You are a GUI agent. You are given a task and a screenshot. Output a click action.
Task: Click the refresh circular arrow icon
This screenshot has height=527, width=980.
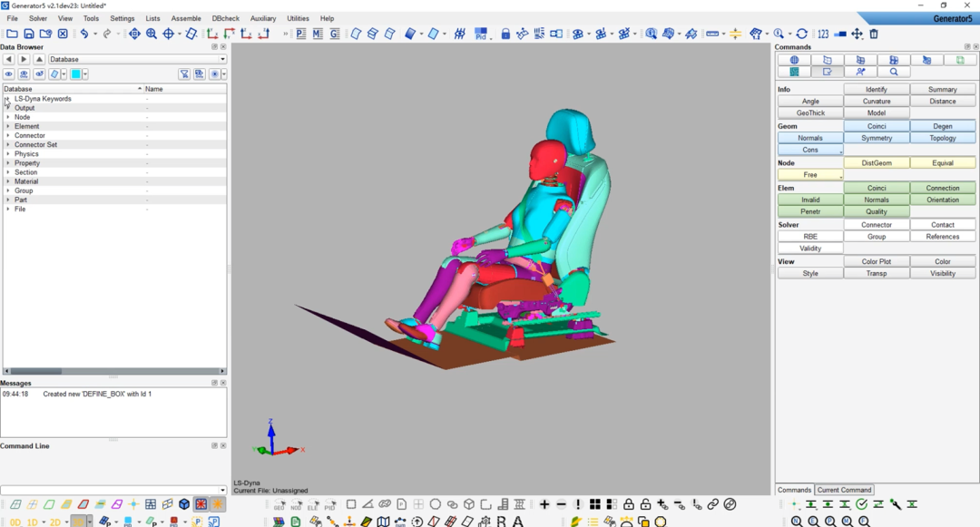click(x=802, y=34)
